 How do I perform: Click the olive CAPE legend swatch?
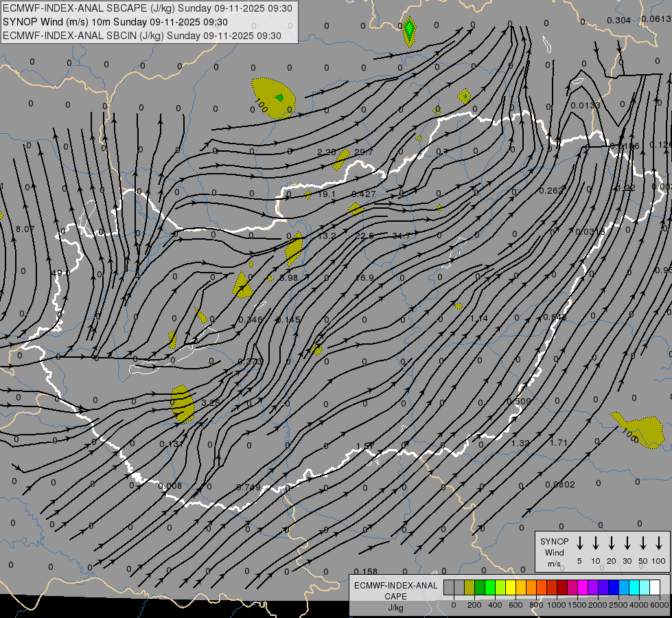[x=470, y=588]
